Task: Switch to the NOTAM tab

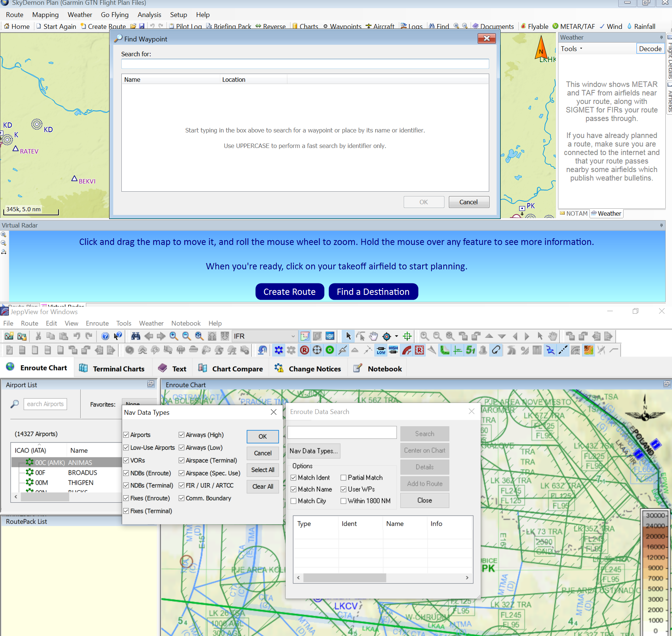Action: pos(574,213)
